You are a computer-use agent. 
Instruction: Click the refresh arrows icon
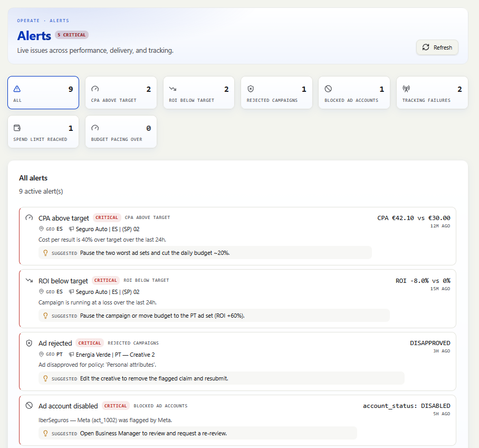[426, 47]
